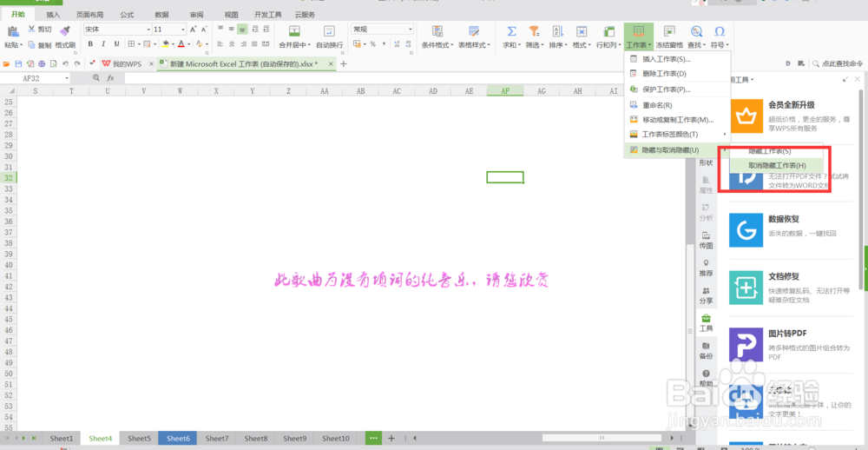Screen dimensions: 868x450
Task: Click the Table Style (表格样式) icon
Action: (x=474, y=31)
